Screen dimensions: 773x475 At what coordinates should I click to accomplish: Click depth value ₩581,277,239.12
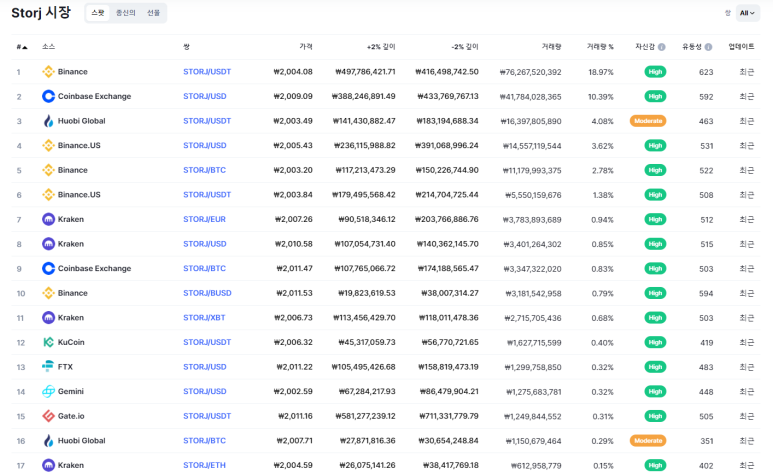click(365, 416)
